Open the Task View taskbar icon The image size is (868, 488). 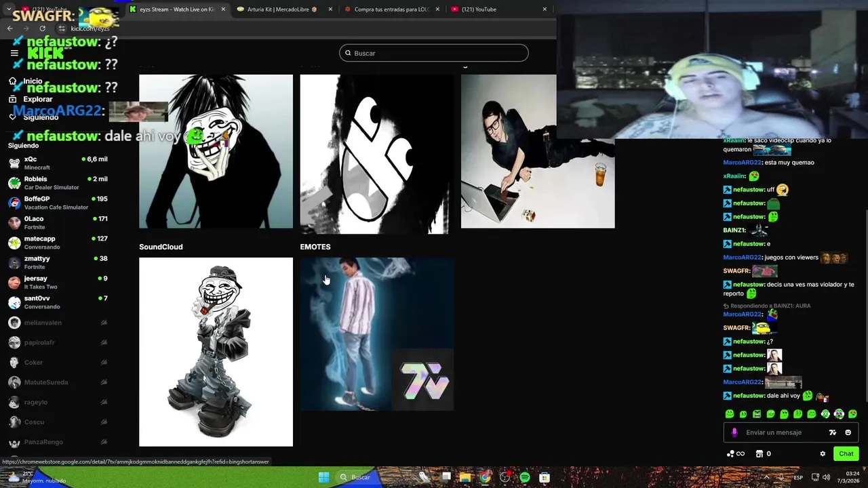click(x=446, y=478)
